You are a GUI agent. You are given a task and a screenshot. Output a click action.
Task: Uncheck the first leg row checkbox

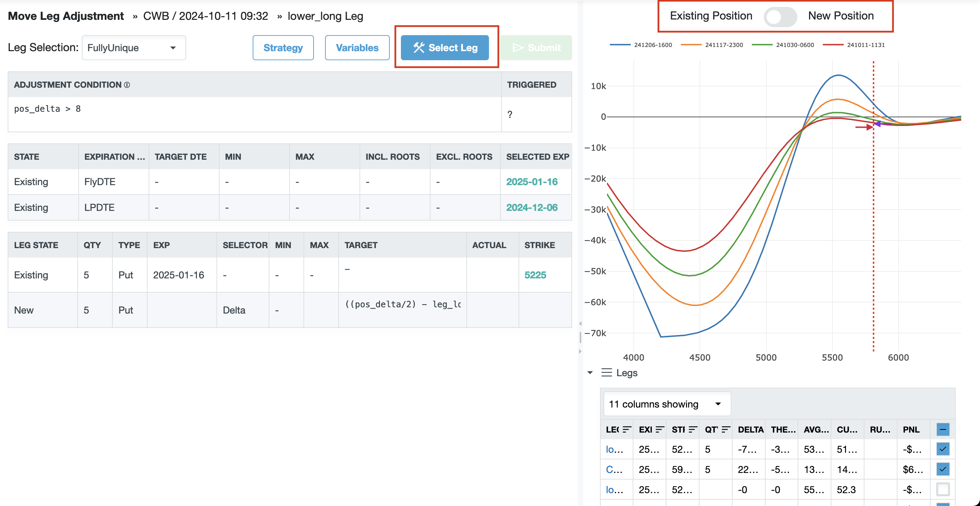pyautogui.click(x=942, y=449)
